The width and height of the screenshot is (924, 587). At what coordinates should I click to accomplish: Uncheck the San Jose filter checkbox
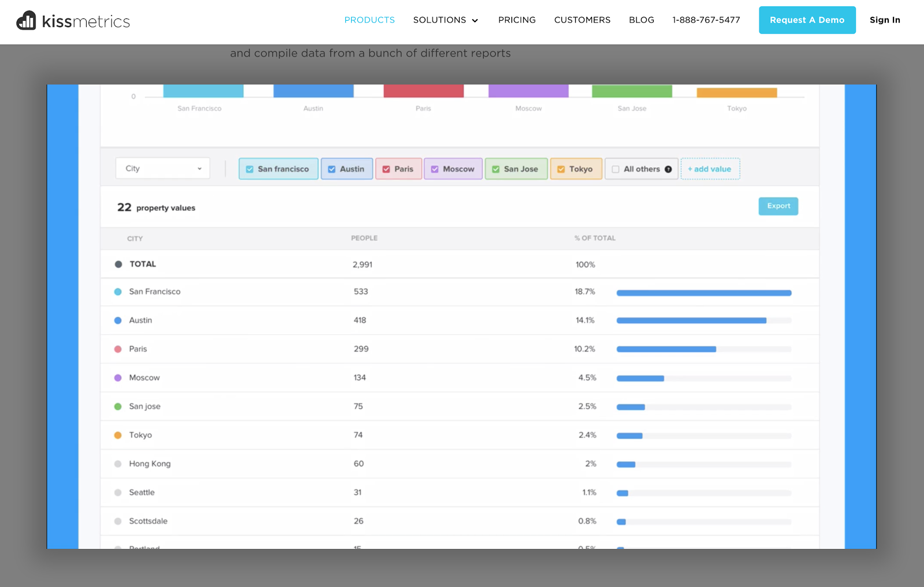(x=495, y=169)
